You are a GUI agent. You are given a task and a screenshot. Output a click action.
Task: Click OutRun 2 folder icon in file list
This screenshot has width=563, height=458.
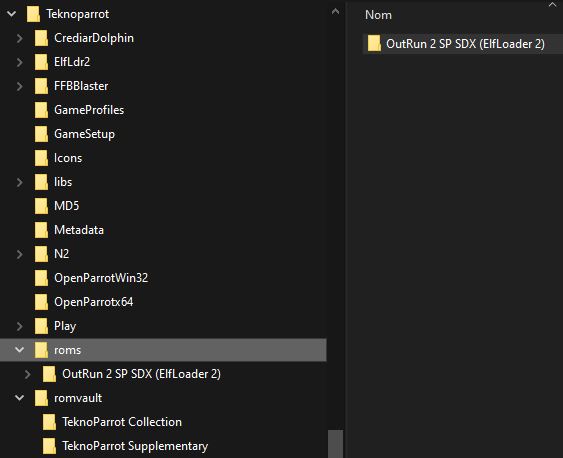[374, 44]
